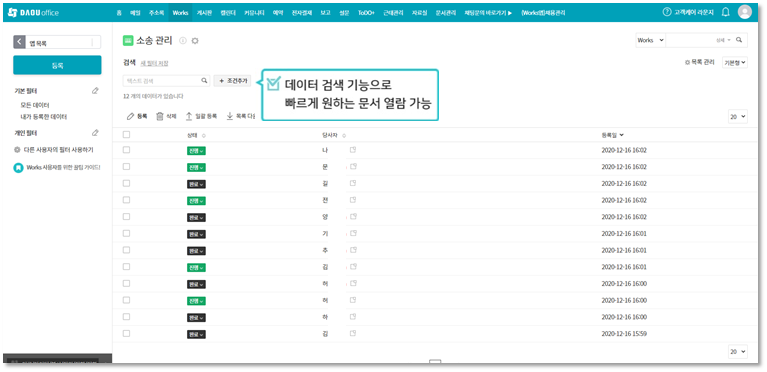Open the status dropdown in the 양 row
This screenshot has height=372, width=767.
click(x=196, y=217)
